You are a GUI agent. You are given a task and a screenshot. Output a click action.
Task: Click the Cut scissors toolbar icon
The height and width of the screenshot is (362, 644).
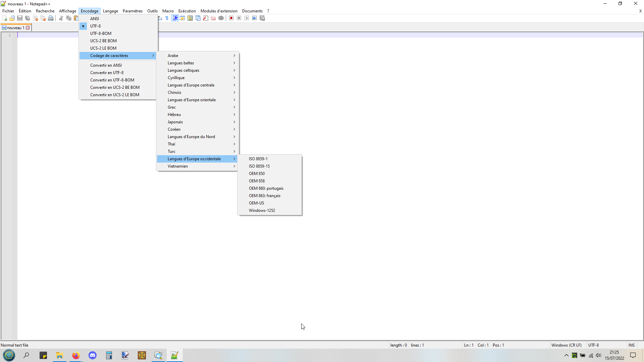coord(61,18)
